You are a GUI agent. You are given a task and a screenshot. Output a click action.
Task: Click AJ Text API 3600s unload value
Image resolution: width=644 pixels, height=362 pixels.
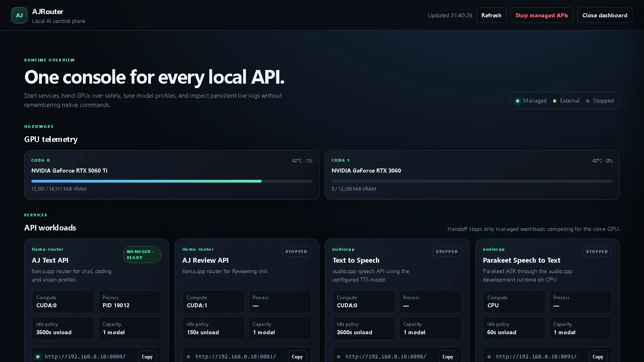coord(54,332)
